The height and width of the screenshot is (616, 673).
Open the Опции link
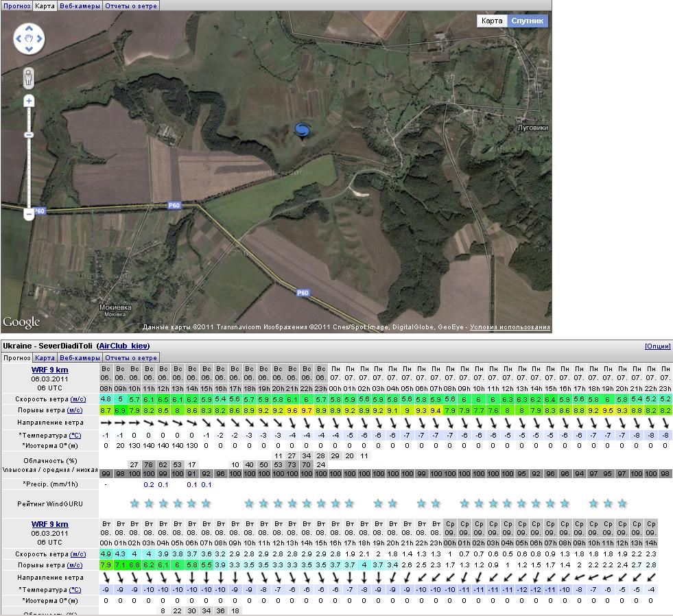[x=657, y=346]
